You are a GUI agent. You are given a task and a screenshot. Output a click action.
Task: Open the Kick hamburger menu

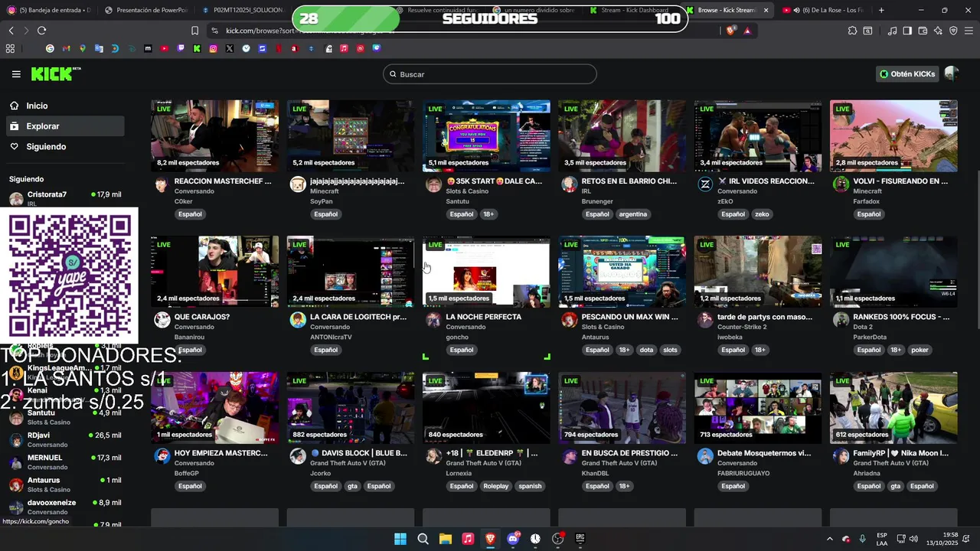16,74
